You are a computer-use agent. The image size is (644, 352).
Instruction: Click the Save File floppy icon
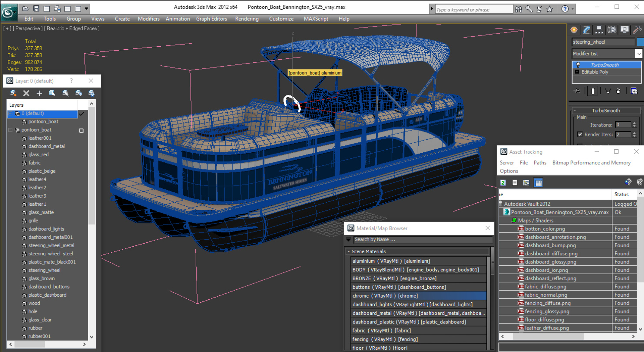pos(36,9)
